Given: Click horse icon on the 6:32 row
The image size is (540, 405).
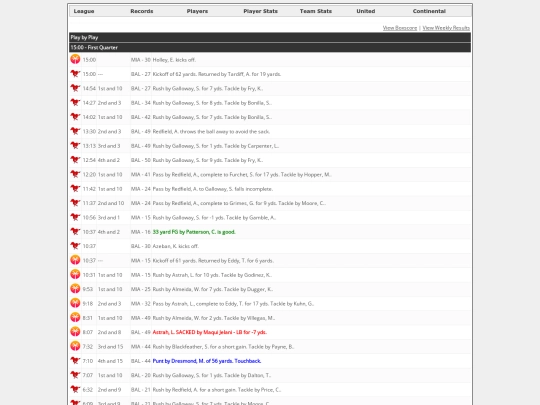Looking at the screenshot, I should pos(75,390).
